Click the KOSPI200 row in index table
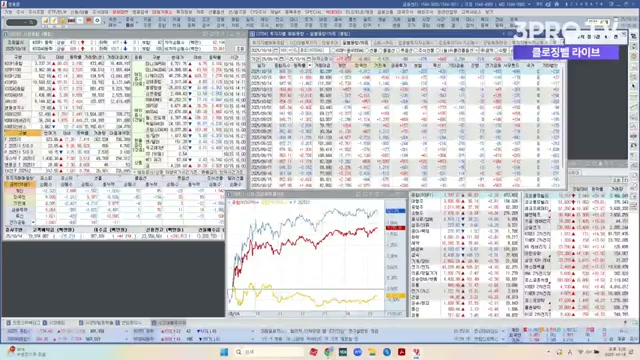 click(67, 76)
